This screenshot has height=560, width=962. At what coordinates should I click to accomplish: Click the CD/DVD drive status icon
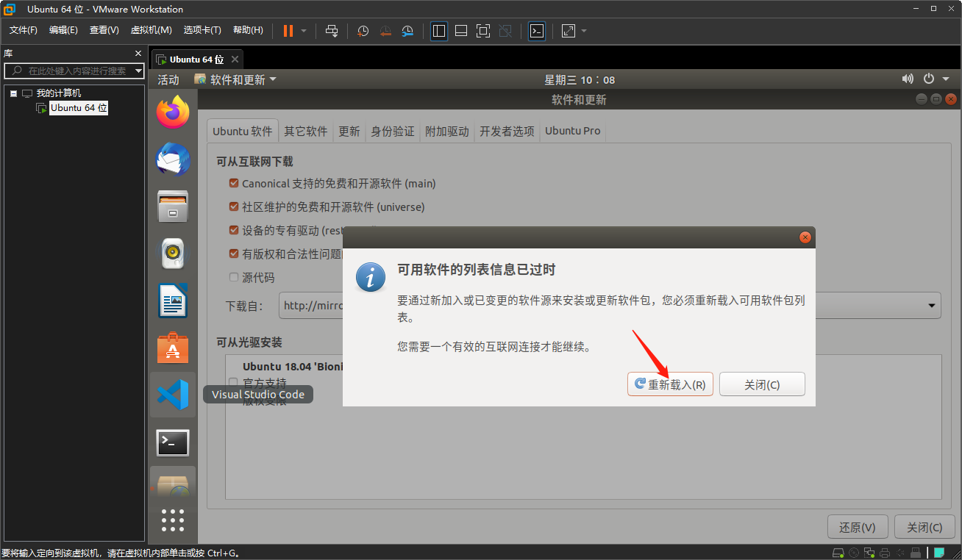(854, 553)
